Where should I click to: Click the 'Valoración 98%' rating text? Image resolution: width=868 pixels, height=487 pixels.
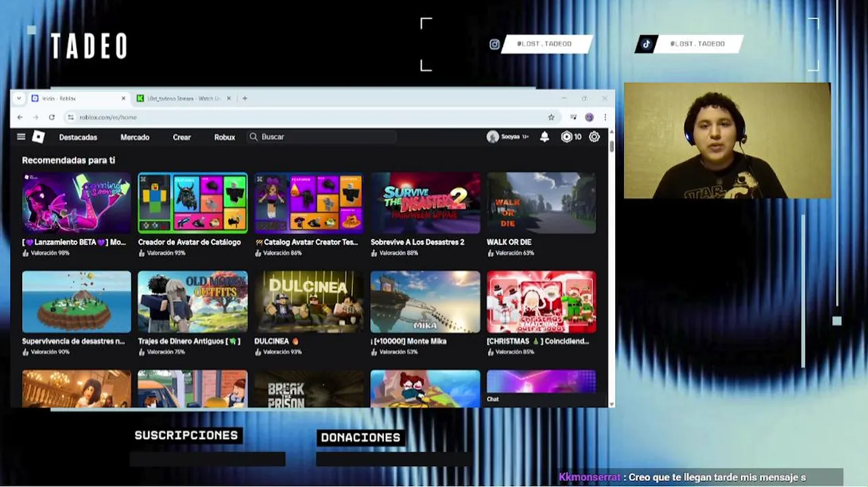tap(50, 253)
